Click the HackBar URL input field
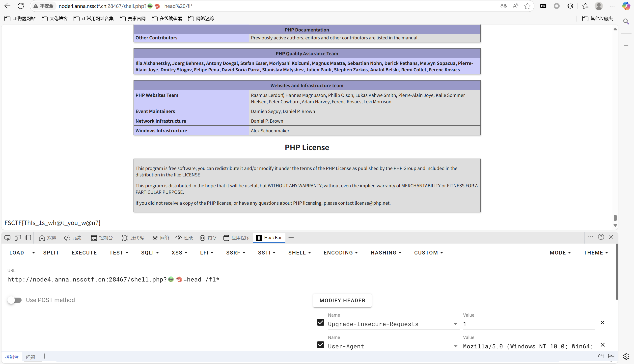The width and height of the screenshot is (634, 364). pyautogui.click(x=308, y=280)
